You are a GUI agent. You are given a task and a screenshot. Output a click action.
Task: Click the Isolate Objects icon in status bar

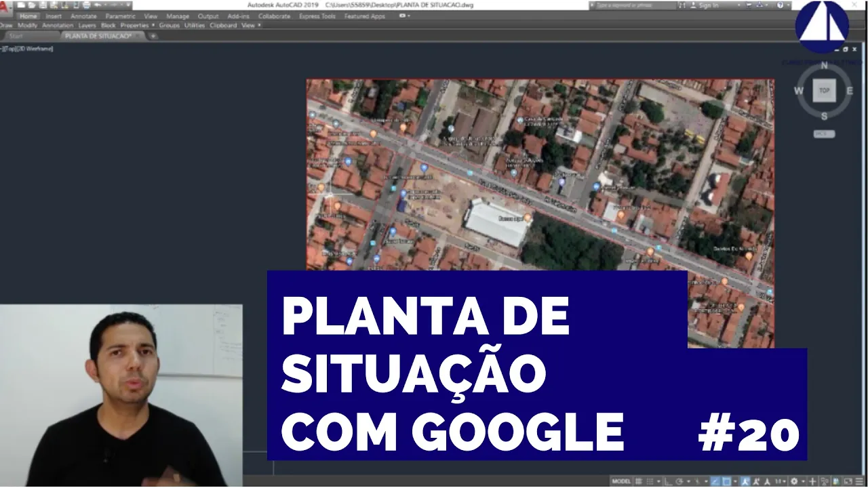(825, 481)
